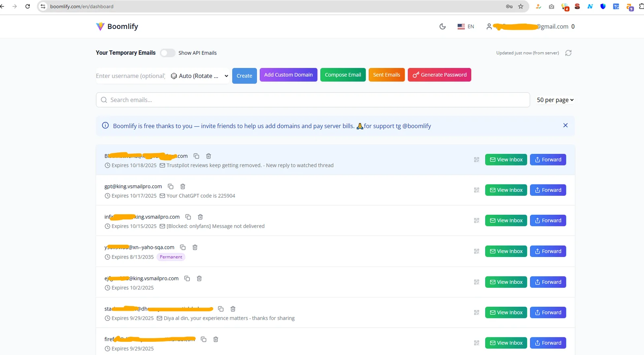
Task: Open Sent Emails
Action: tap(386, 75)
